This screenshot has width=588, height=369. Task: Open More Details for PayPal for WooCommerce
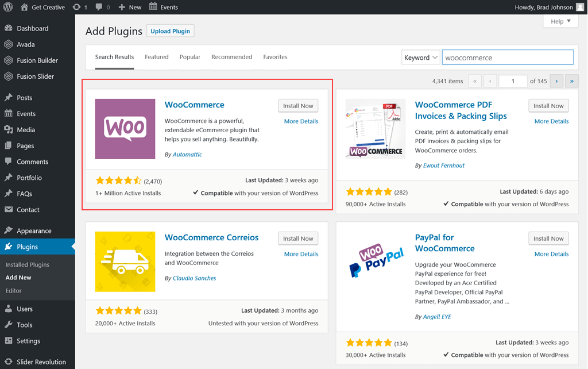coord(552,254)
